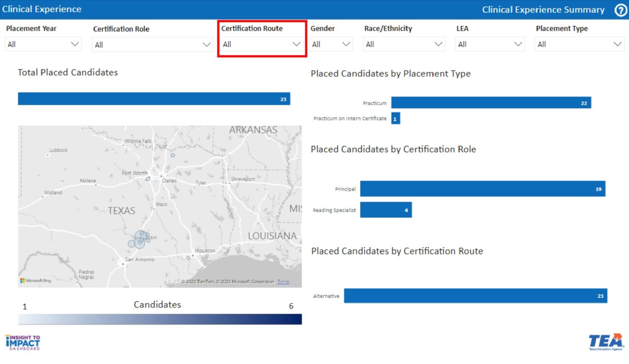The height and width of the screenshot is (364, 629).
Task: Click the map bubble at Fort Worth
Action: click(x=148, y=179)
